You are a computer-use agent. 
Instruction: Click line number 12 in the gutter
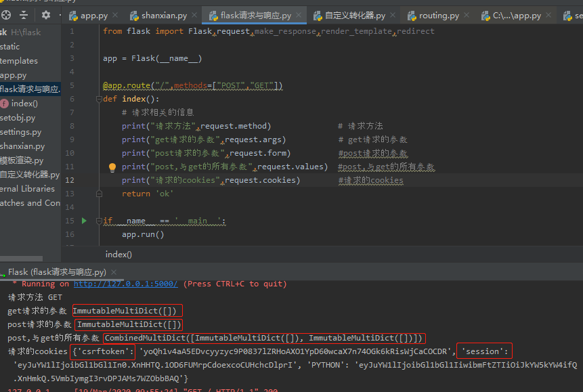point(70,180)
